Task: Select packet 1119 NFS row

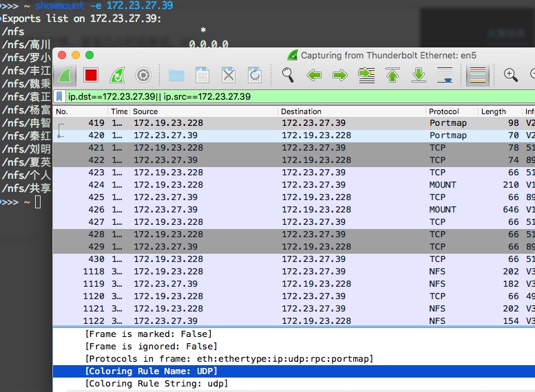Action: tap(294, 284)
